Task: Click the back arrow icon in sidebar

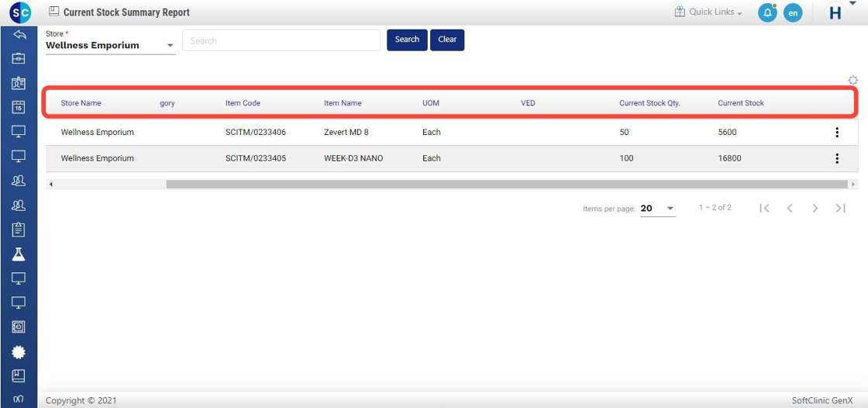Action: [x=19, y=35]
